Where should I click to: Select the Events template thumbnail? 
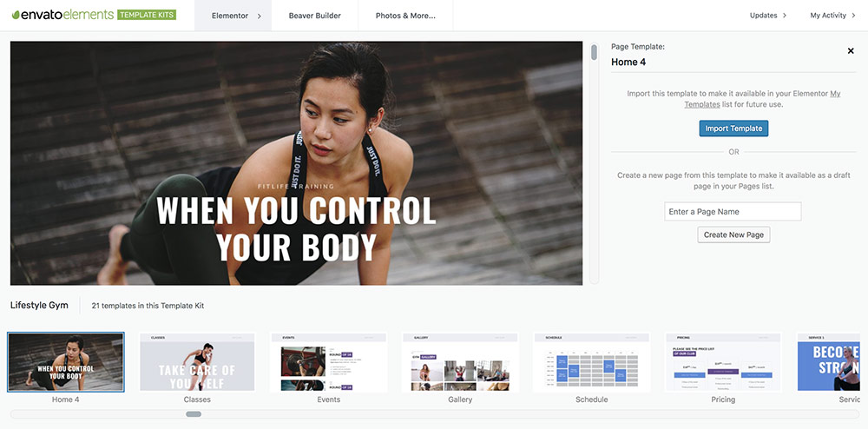click(x=329, y=362)
